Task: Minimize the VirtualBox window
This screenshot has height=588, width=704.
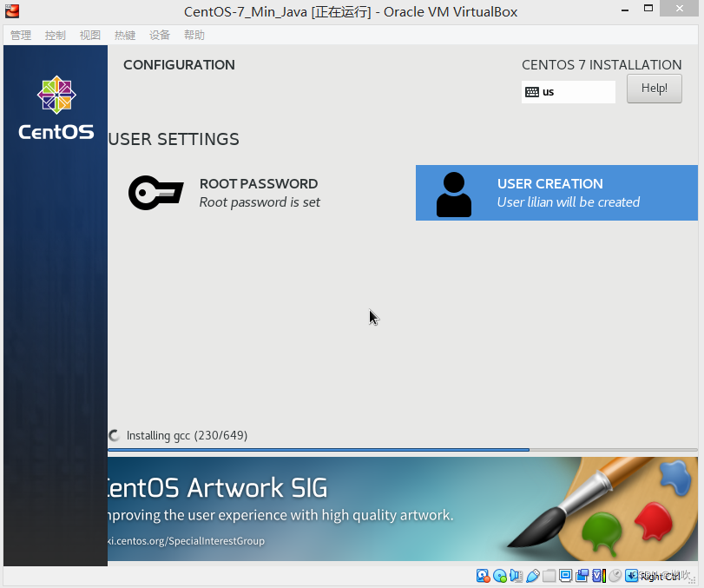Action: click(x=624, y=10)
